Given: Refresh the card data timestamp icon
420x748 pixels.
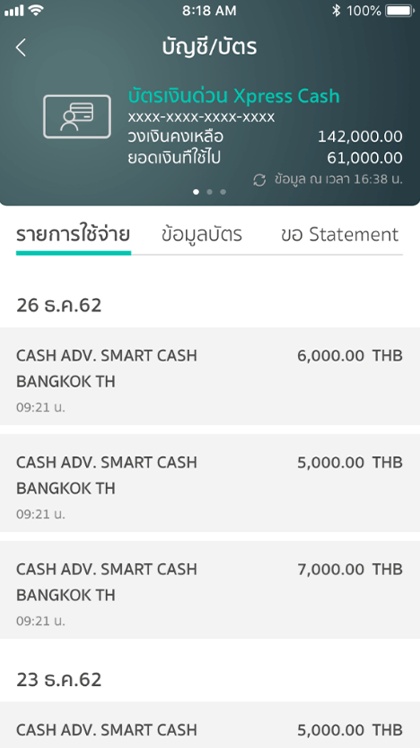Looking at the screenshot, I should 259,180.
